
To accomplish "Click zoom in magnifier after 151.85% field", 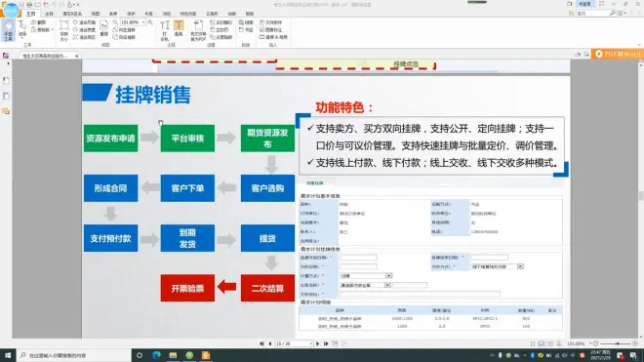I will (150, 22).
